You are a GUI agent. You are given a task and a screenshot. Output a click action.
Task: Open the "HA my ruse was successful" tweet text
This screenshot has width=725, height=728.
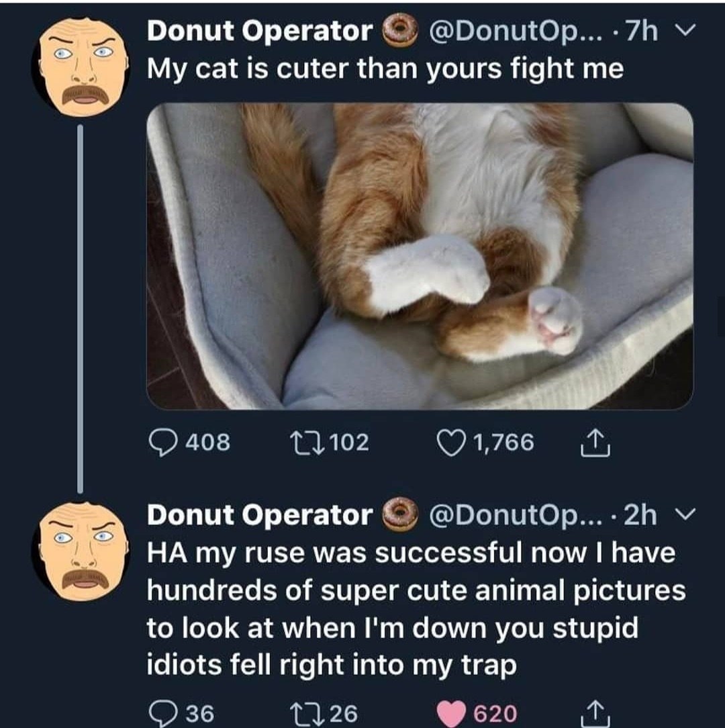[x=415, y=609]
